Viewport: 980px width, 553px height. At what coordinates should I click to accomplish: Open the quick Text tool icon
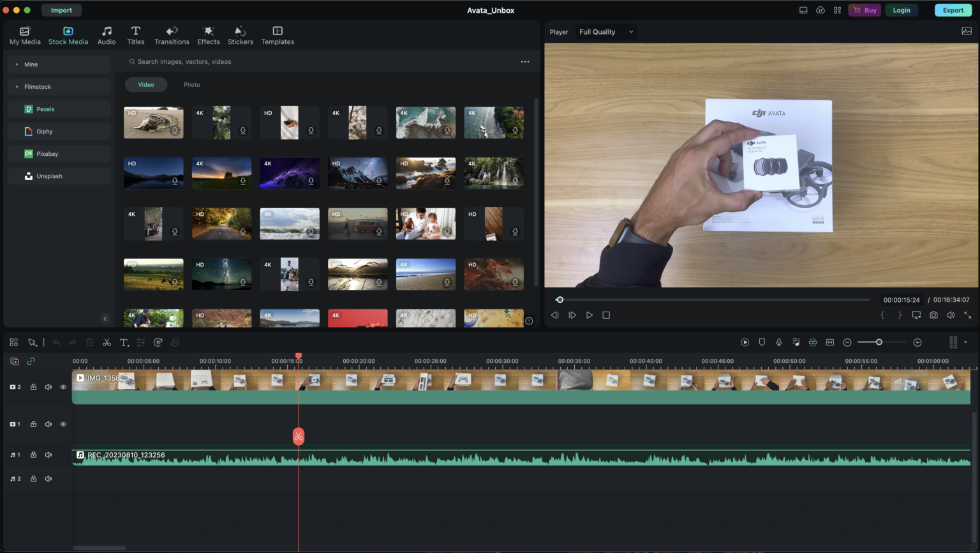point(124,342)
